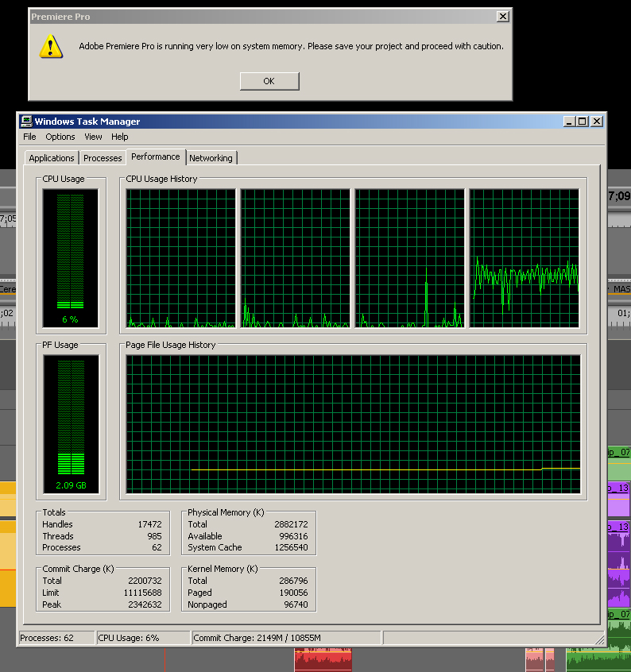Image resolution: width=631 pixels, height=672 pixels.
Task: Click the yellow warning triangle icon
Action: [51, 47]
